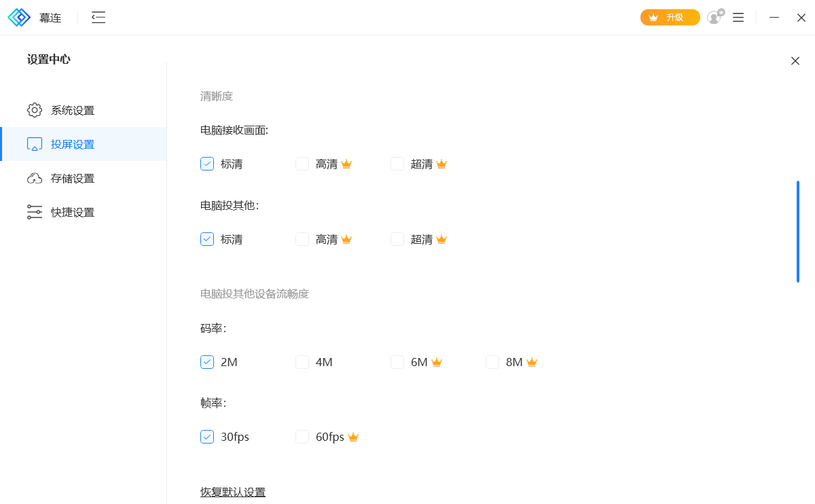Click crown icon beside 超清 in 电脑投其他
This screenshot has width=815, height=504.
(441, 239)
